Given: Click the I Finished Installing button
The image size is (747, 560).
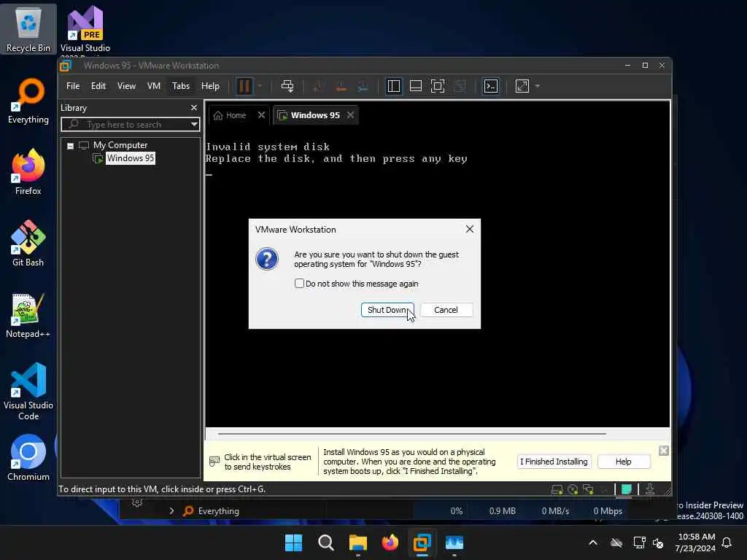Looking at the screenshot, I should click(554, 462).
